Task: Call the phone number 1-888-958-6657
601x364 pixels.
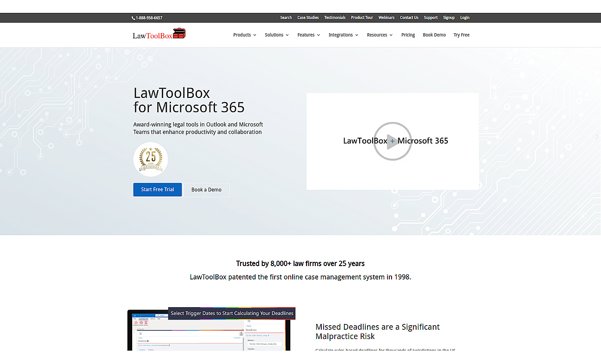Action: tap(149, 18)
